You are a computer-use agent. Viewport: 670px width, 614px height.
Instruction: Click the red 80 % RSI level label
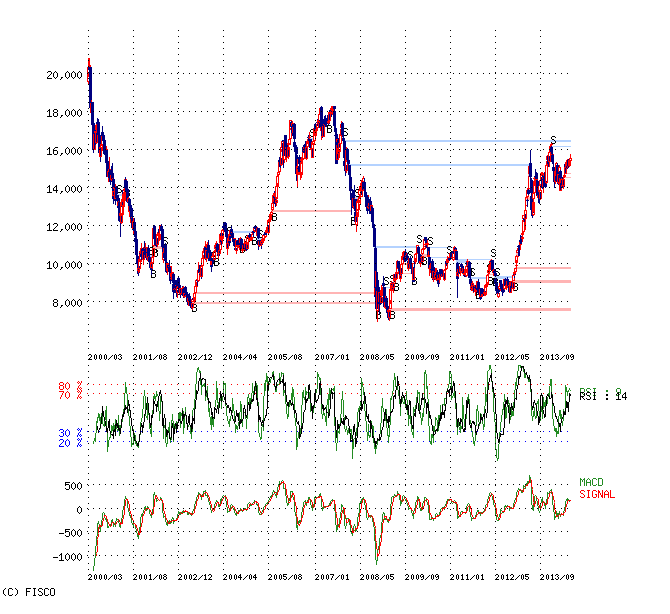click(70, 385)
